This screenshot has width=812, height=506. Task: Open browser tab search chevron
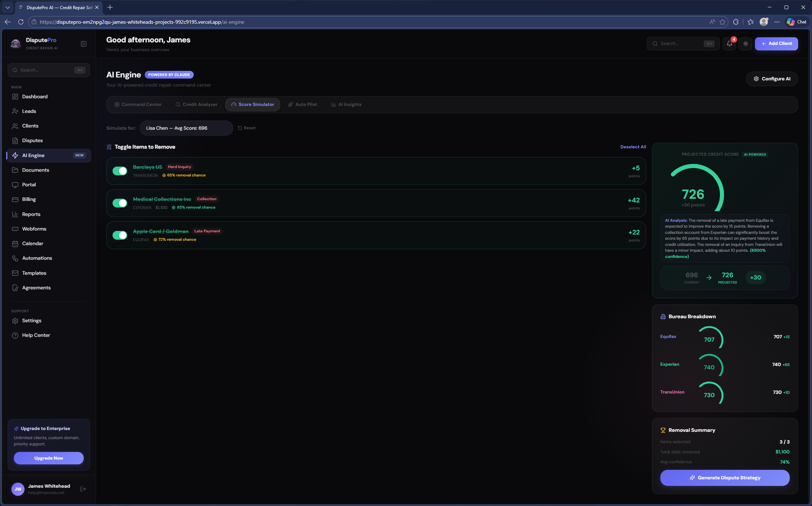7,7
